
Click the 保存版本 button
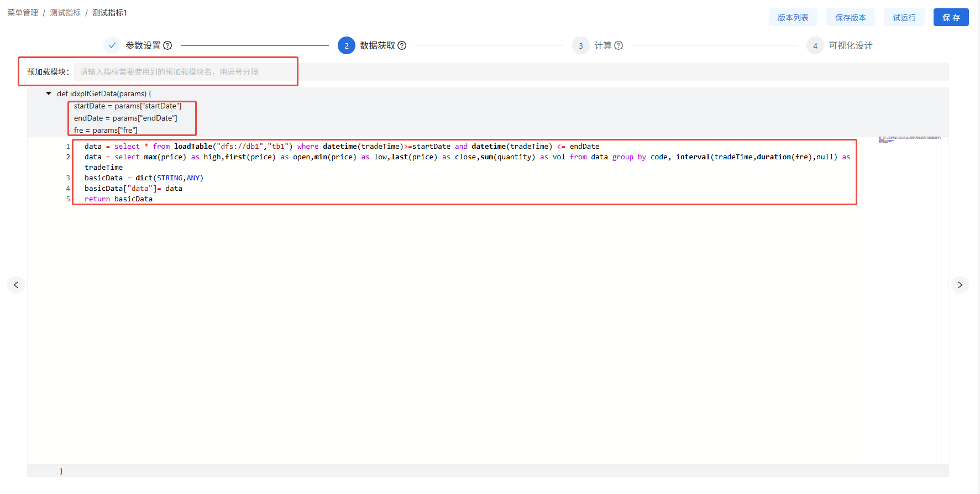point(850,17)
